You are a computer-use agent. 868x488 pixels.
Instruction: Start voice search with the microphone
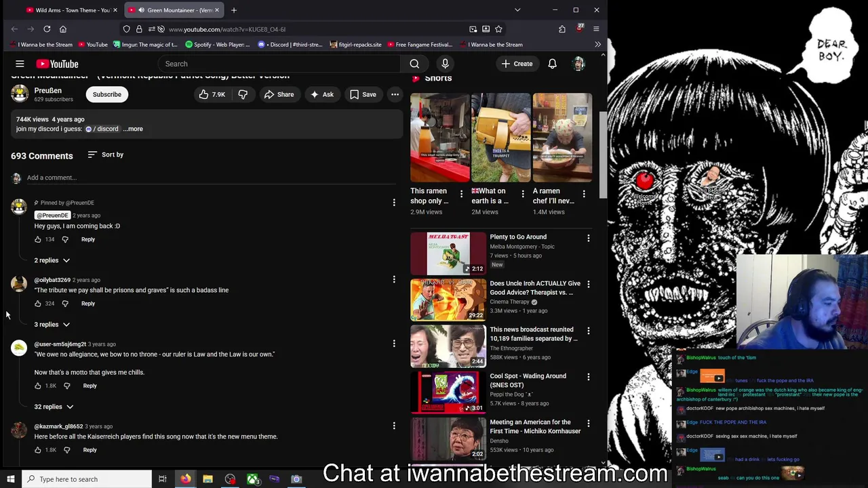pos(445,64)
